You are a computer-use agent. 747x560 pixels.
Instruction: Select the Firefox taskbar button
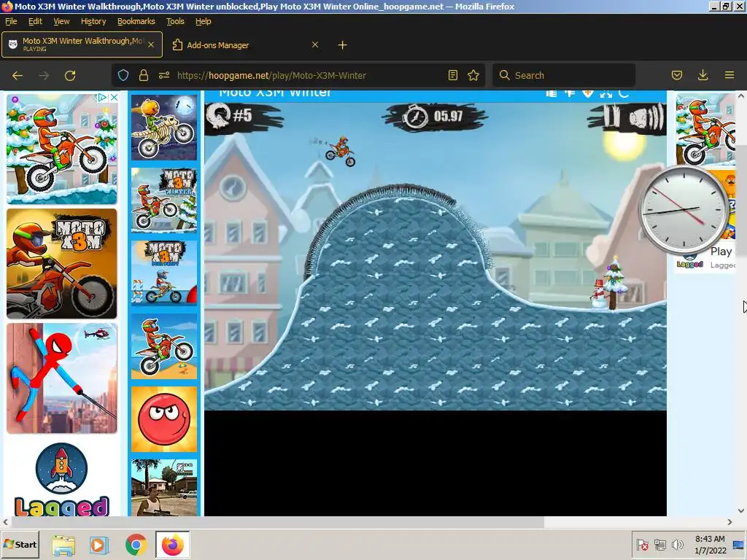(172, 545)
